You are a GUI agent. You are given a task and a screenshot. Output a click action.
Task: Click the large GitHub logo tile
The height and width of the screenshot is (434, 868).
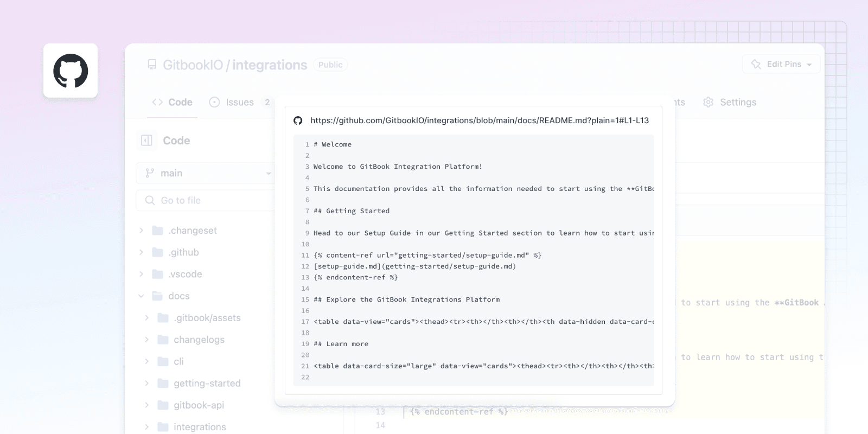71,71
